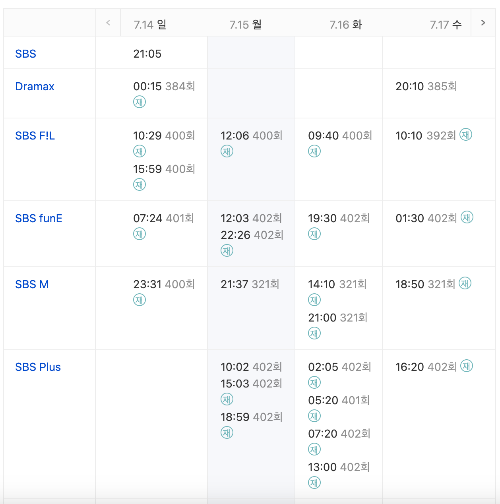The height and width of the screenshot is (504, 500).
Task: Select the 7.17 수 date header
Action: tap(446, 24)
